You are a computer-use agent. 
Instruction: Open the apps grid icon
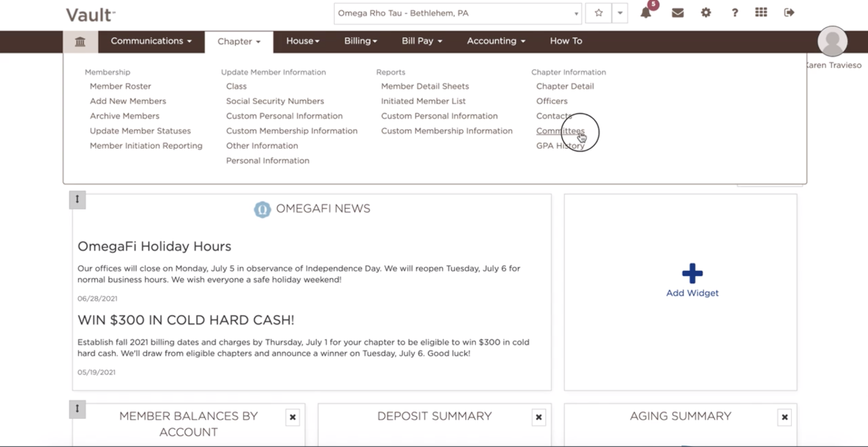761,12
